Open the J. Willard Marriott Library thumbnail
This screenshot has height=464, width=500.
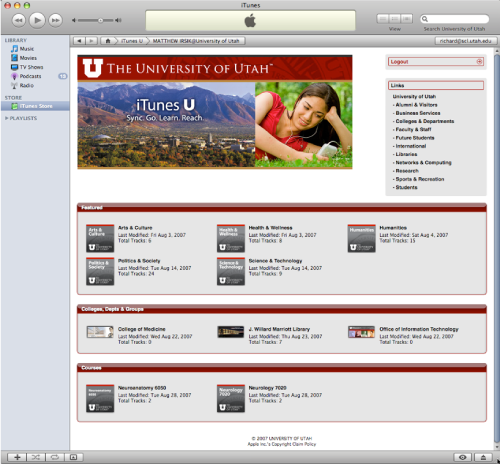click(x=231, y=332)
